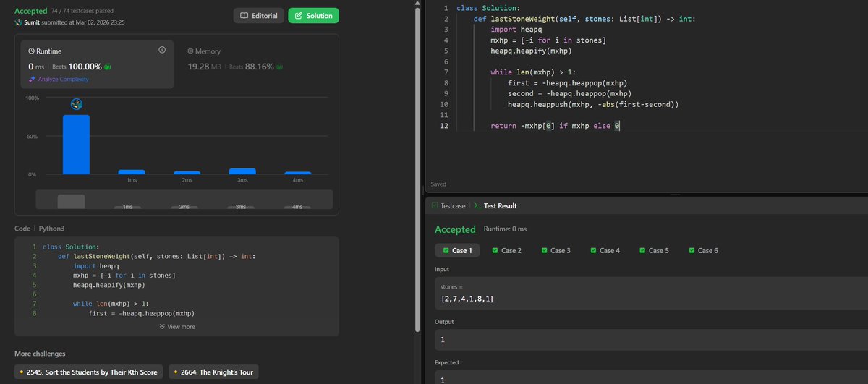Switch to the Testcase tab
Viewport: 868px width, 384px height.
pos(448,206)
